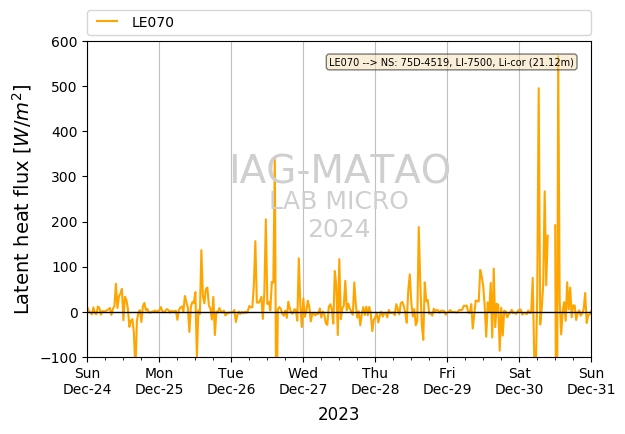
Task: Click the Thu Dec-28 date label
Action: (x=375, y=381)
